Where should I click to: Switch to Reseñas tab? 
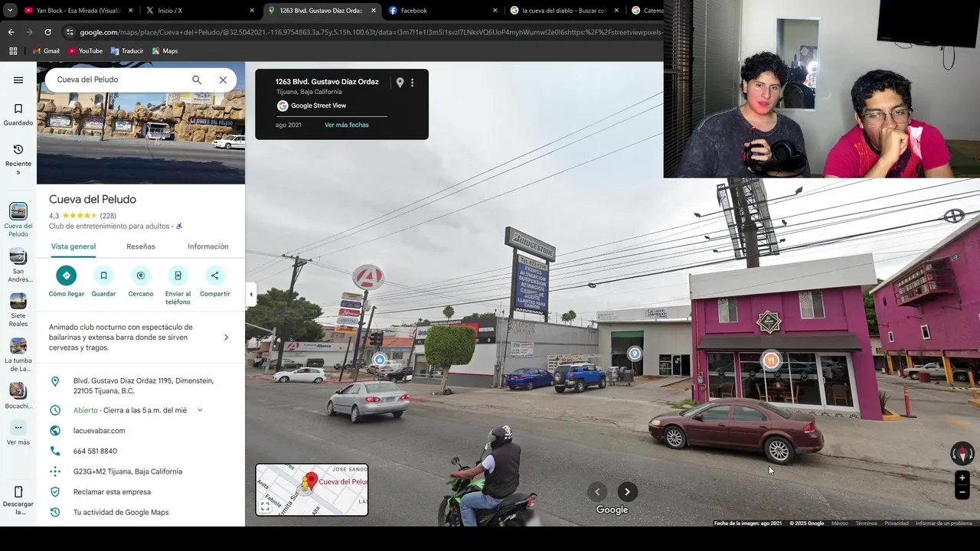tap(141, 246)
